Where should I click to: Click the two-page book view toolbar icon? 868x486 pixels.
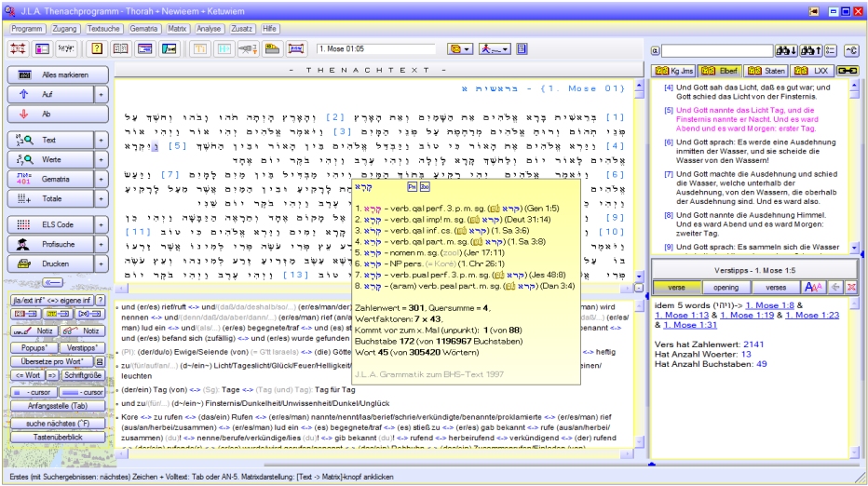tap(121, 48)
